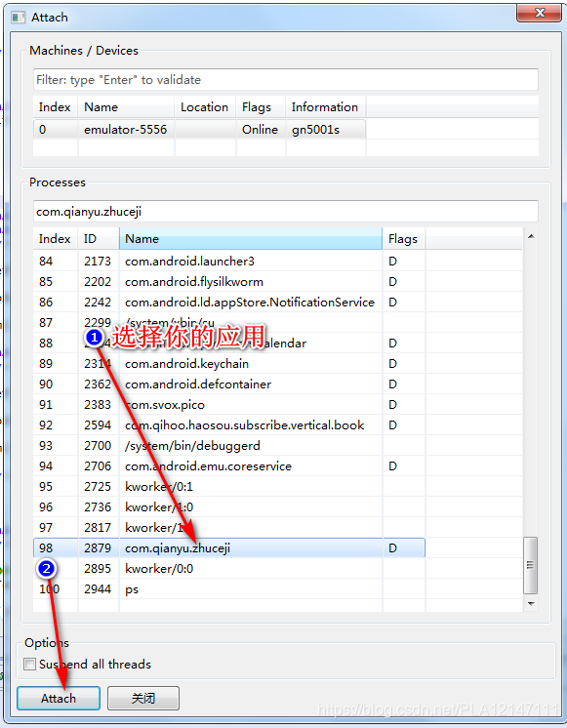Click the Processes Flags column header
The image size is (567, 728).
[404, 239]
